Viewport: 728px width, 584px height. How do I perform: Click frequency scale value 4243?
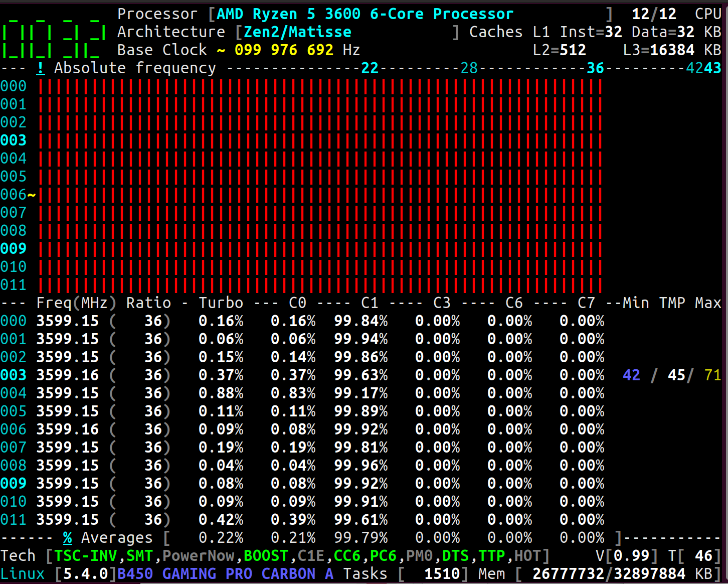point(704,68)
